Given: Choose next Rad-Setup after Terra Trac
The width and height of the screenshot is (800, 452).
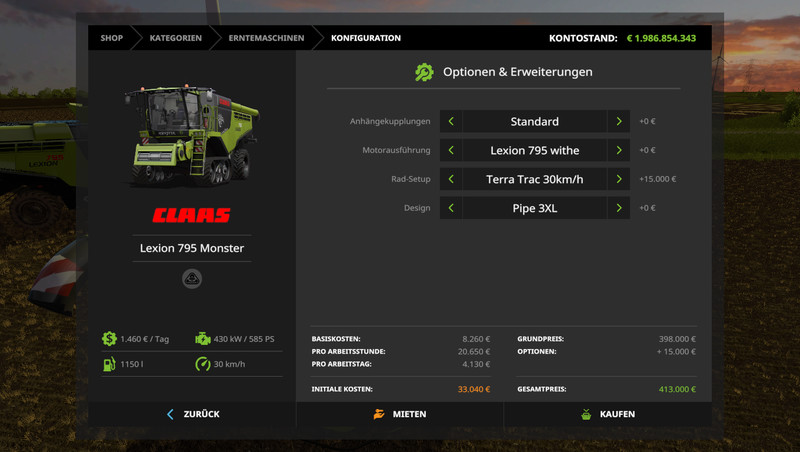Looking at the screenshot, I should pyautogui.click(x=619, y=180).
